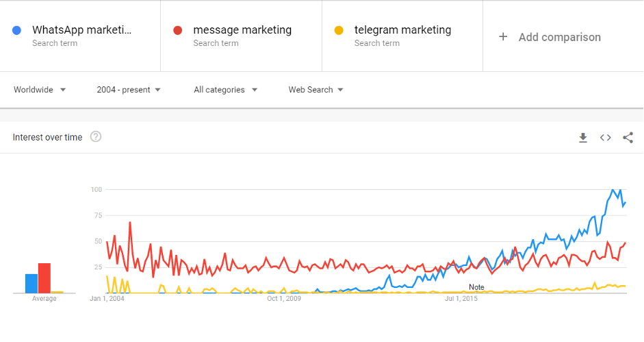
Task: Click the blue Average bar
Action: [x=31, y=283]
